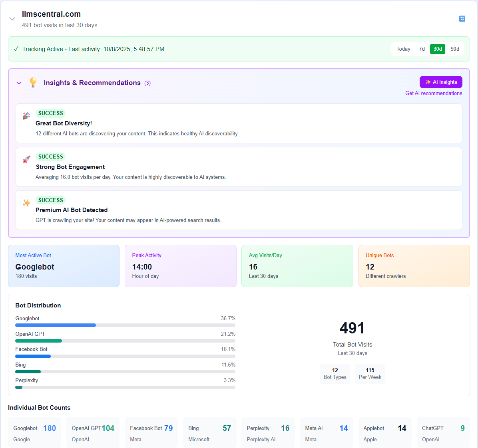Switch to the 7d time range
478x448 pixels.
tap(422, 49)
